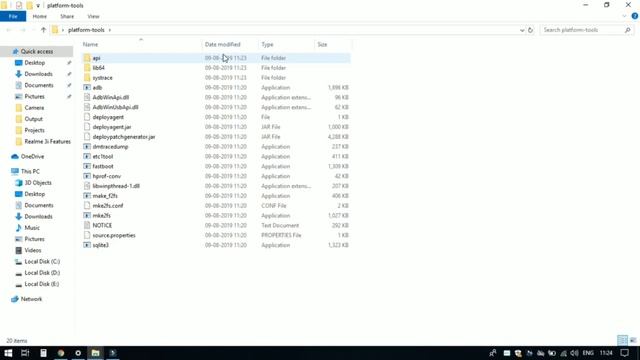Click the volume speaker tray icon
Viewport: 640px width, 360px height.
[x=575, y=353]
